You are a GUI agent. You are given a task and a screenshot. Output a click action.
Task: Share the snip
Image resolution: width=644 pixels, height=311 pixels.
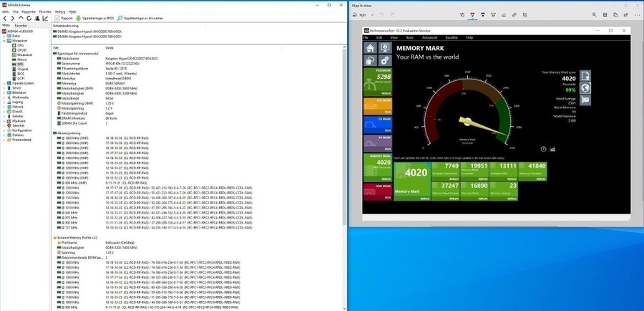click(x=625, y=15)
